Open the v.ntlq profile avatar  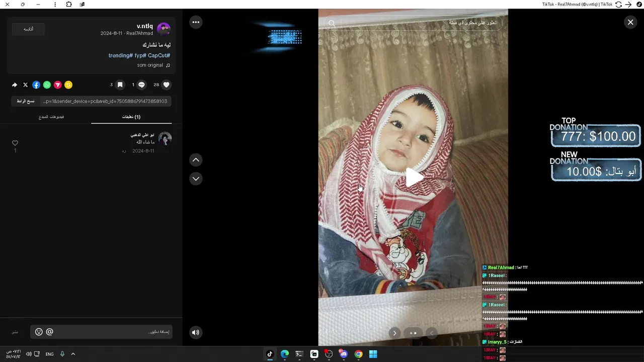164,29
